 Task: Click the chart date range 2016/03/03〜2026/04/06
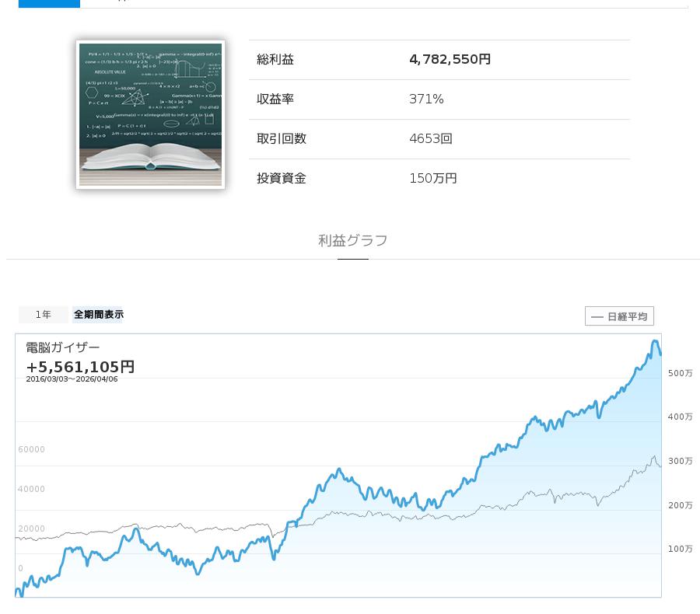72,379
